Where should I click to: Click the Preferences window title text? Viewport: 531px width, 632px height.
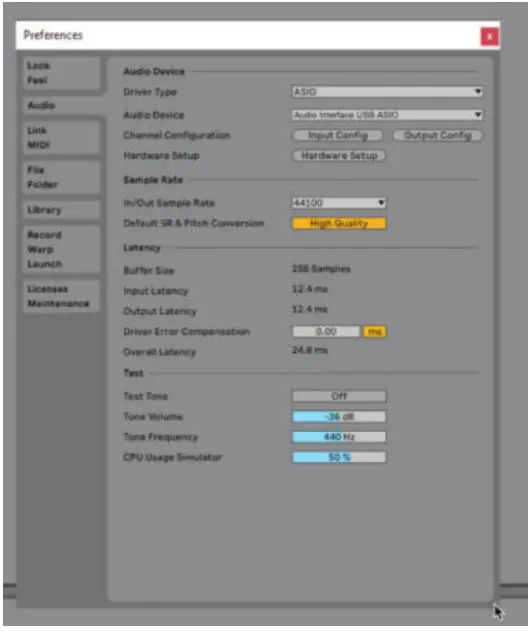click(53, 35)
